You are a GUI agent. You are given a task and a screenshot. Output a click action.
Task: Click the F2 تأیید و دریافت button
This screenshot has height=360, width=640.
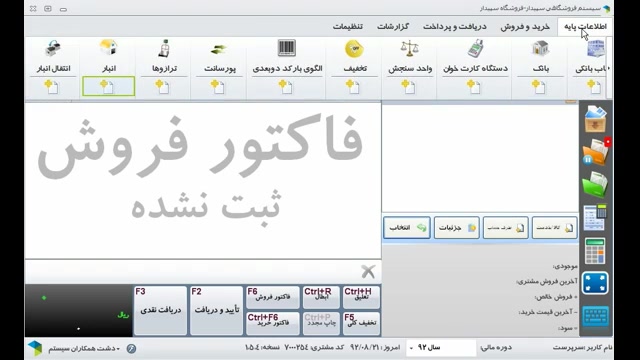[216, 310]
